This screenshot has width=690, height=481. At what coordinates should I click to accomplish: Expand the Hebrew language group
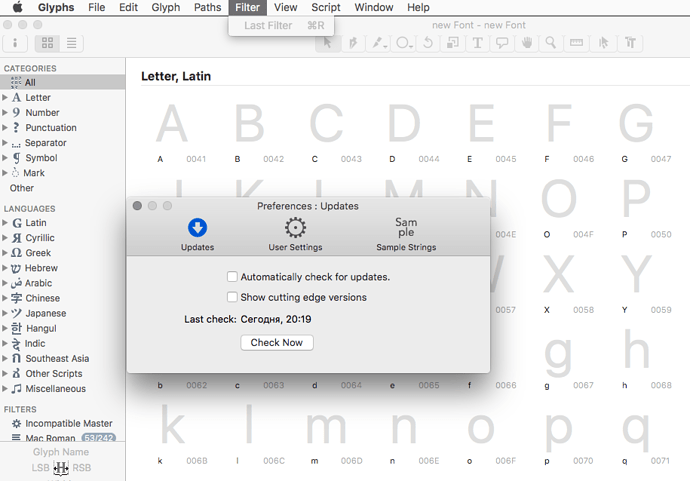point(5,268)
